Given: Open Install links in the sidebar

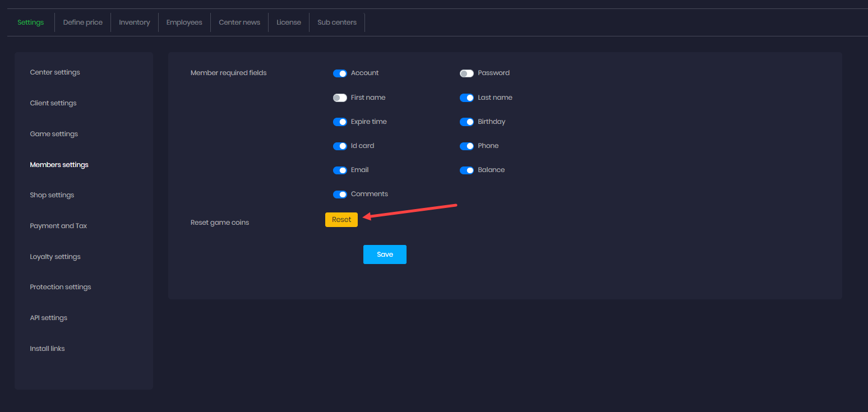Looking at the screenshot, I should [x=47, y=349].
